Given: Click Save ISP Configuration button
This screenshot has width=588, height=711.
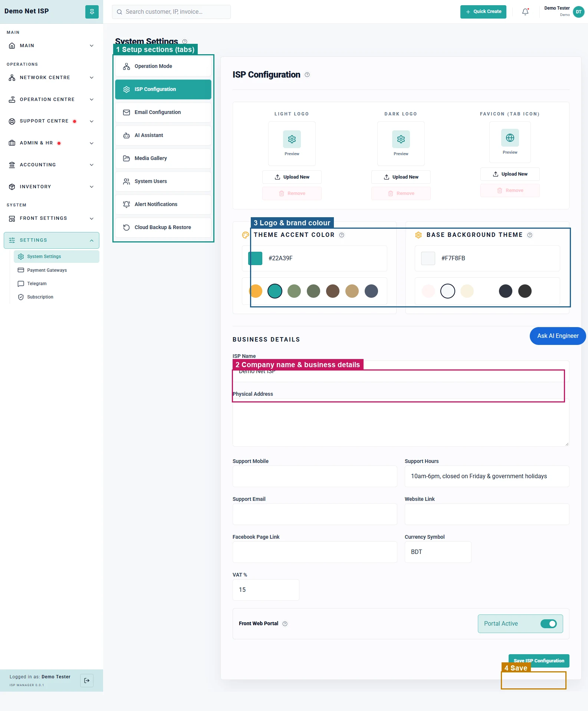Looking at the screenshot, I should 539,661.
